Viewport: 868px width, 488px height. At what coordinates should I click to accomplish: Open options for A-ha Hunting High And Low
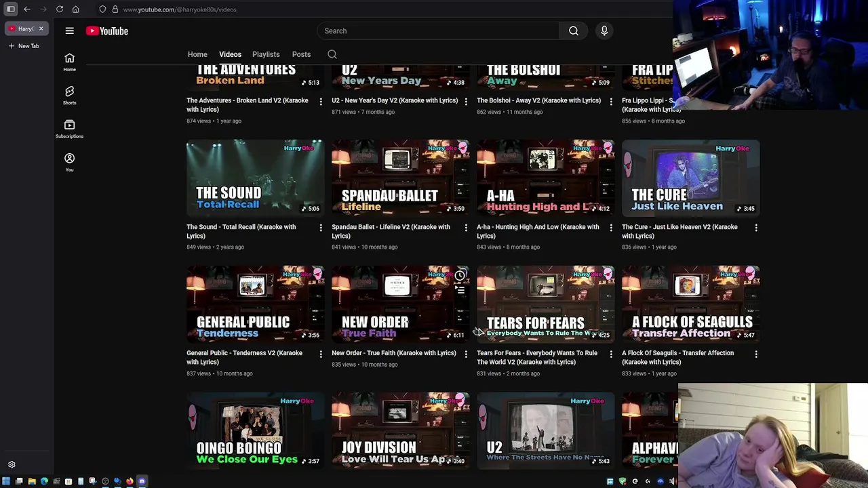pos(611,228)
